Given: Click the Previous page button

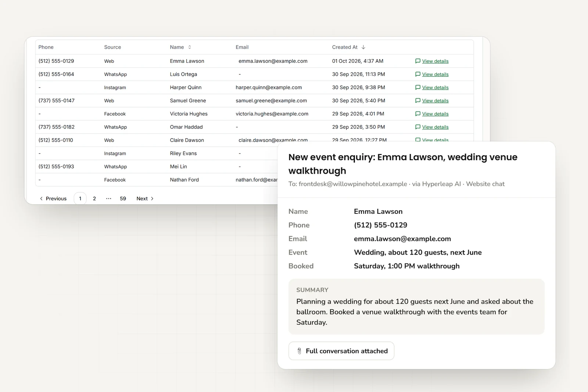Looking at the screenshot, I should 53,198.
